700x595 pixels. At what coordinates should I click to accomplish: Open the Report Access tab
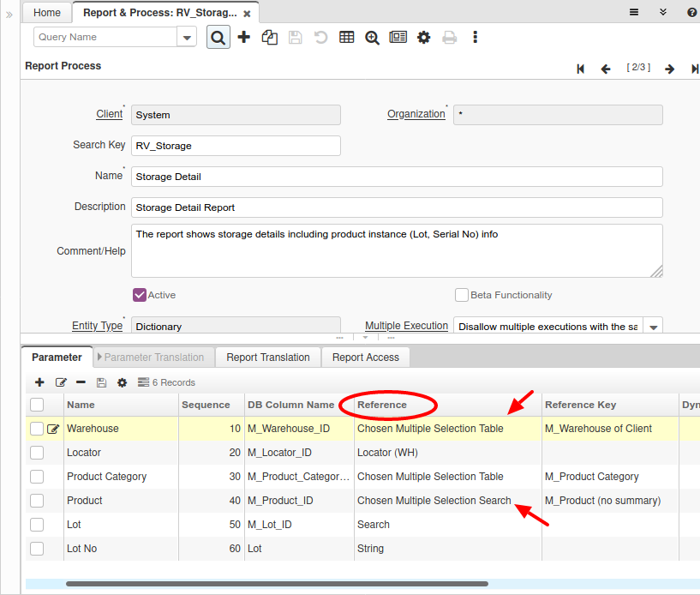366,358
